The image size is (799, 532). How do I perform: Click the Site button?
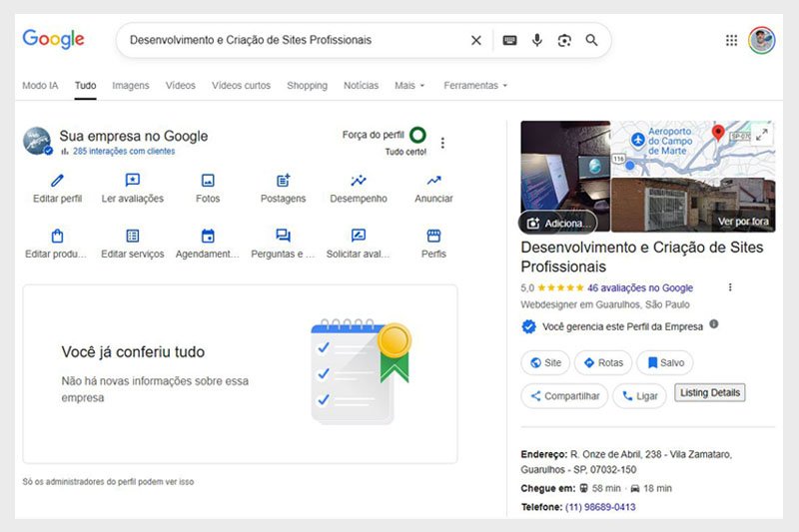point(545,363)
